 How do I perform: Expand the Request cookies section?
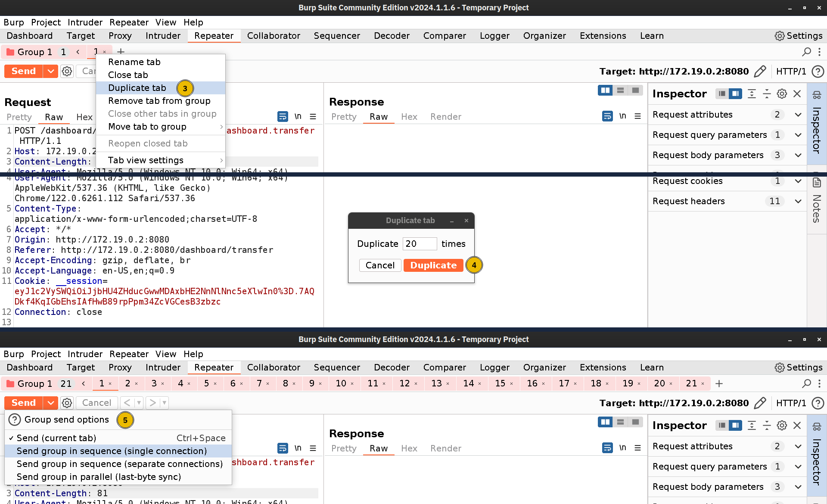[798, 181]
